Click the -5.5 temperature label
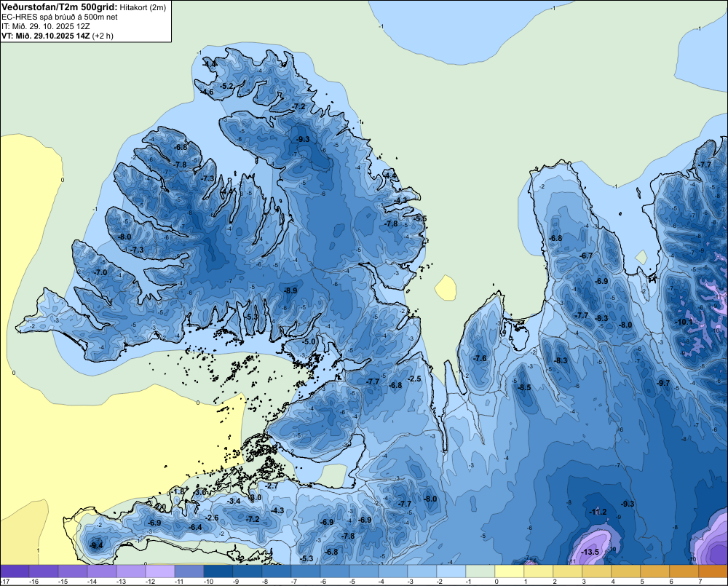The width and height of the screenshot is (728, 586). 420,218
